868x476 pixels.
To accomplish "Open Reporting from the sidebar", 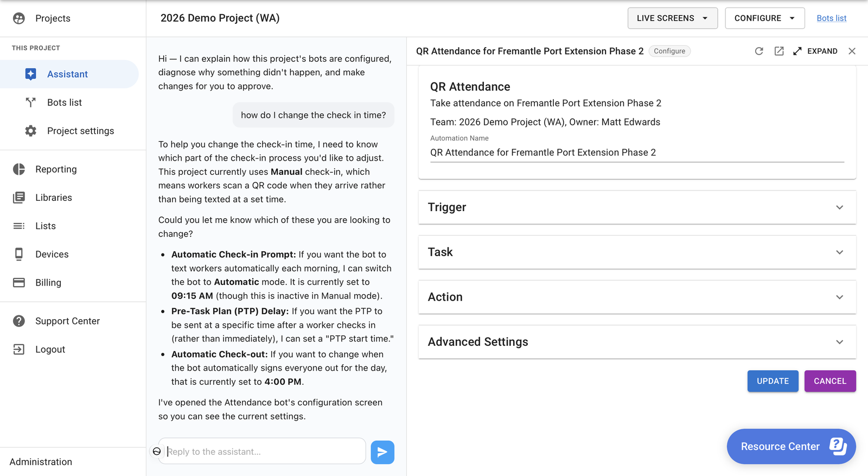I will pos(73,169).
